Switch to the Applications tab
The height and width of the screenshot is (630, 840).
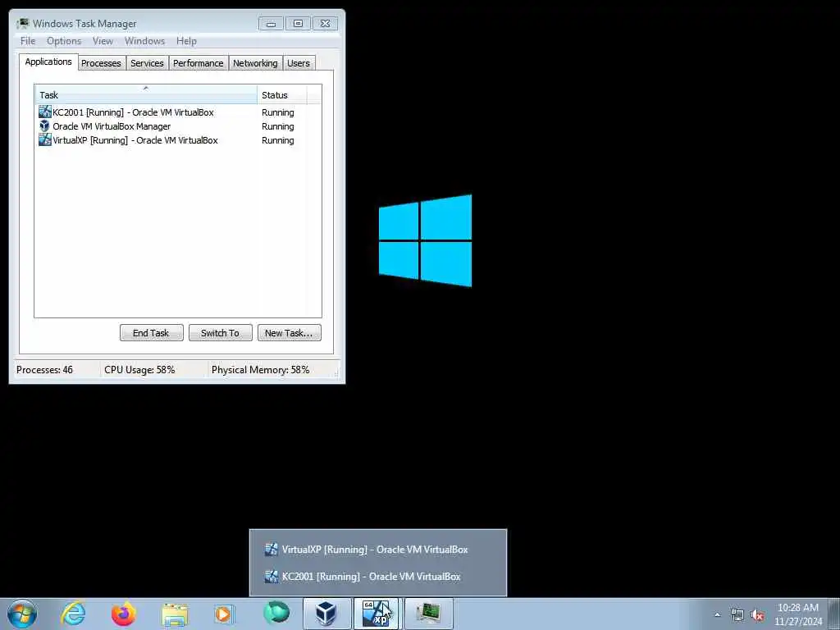coord(48,62)
